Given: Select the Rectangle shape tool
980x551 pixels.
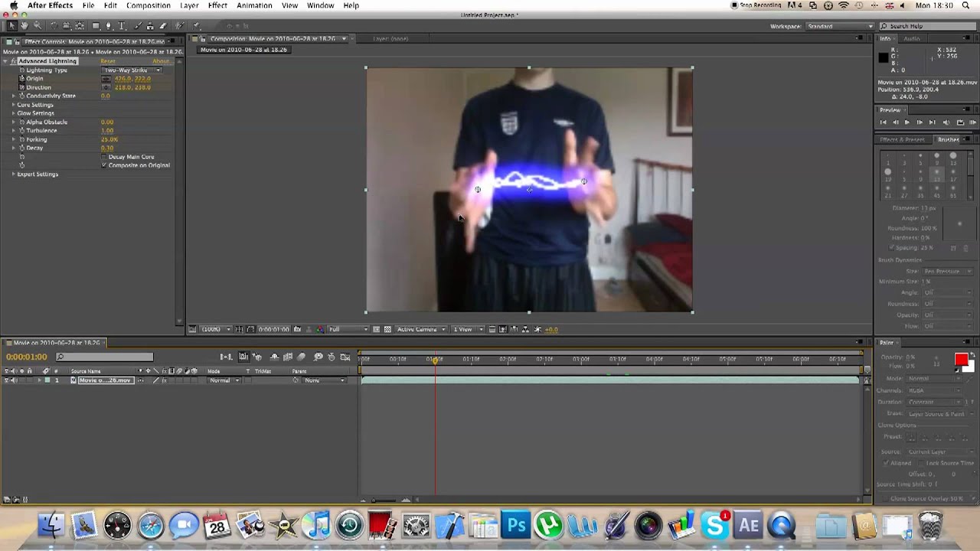Looking at the screenshot, I should coord(96,26).
